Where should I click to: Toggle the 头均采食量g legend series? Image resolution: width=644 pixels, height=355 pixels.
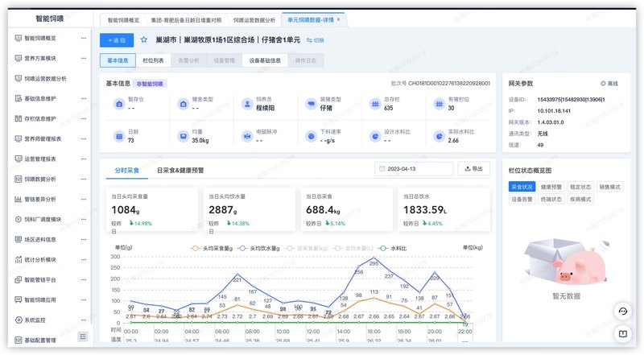212,249
